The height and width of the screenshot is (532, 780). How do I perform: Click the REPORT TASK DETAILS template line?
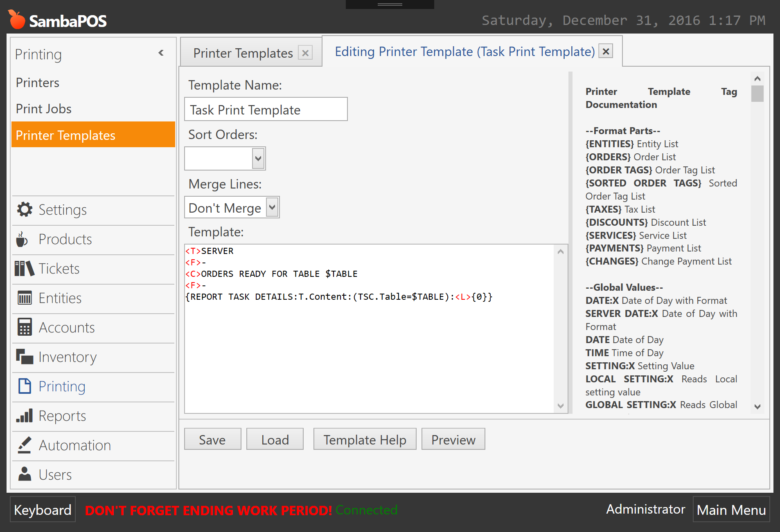(339, 297)
